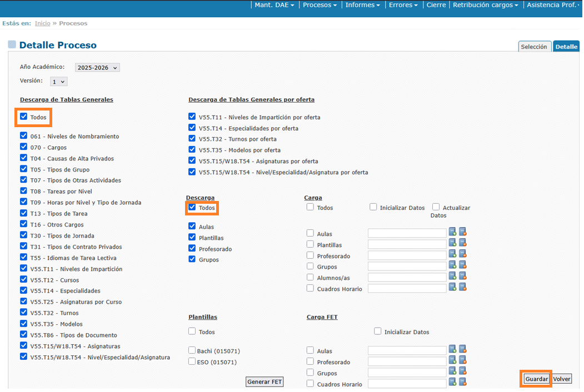Click the Alumnos/as file input field
Viewport: 584px width, 392px height.
(407, 277)
